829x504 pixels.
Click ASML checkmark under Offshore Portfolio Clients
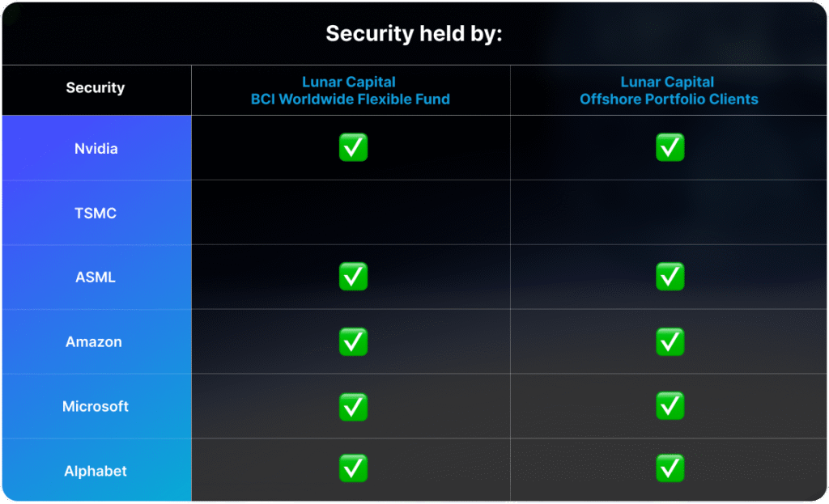[670, 277]
